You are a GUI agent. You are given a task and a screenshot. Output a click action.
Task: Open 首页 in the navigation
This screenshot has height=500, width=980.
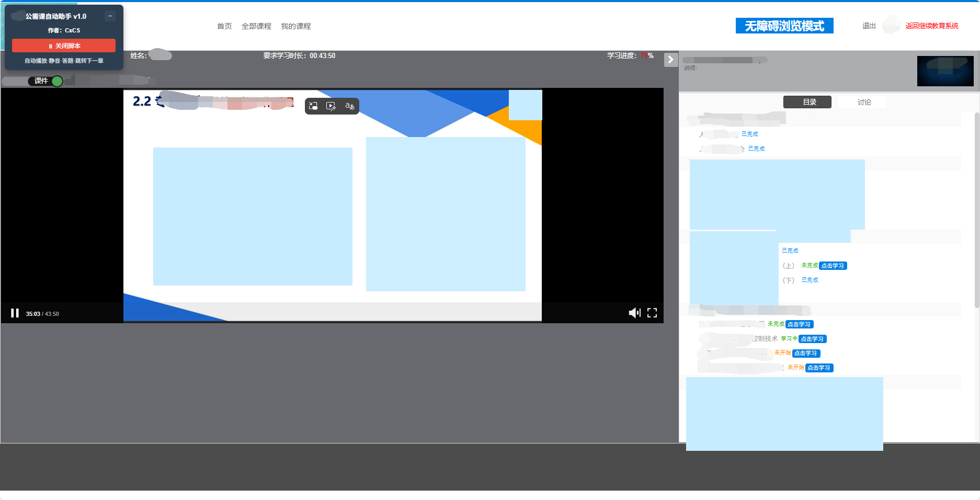pyautogui.click(x=224, y=26)
